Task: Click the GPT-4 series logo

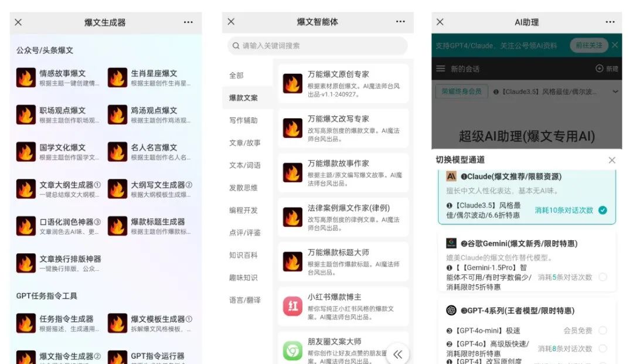Action: 451,310
